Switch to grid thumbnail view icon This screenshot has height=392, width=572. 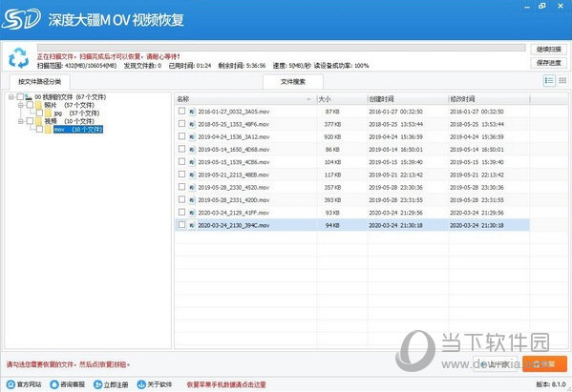click(562, 80)
